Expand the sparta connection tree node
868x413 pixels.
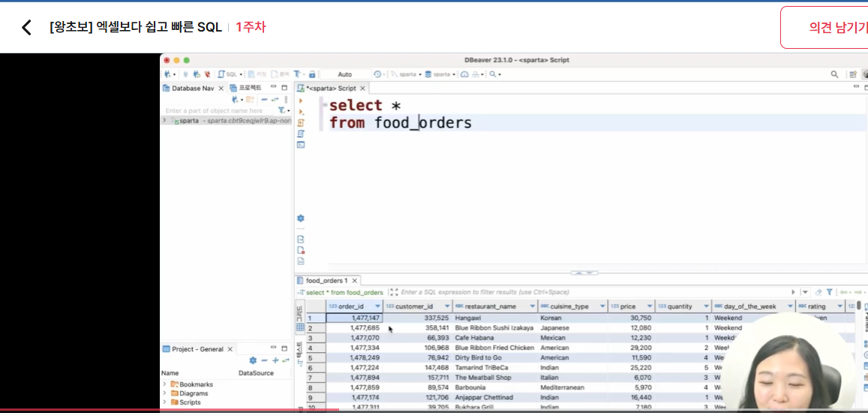(164, 120)
